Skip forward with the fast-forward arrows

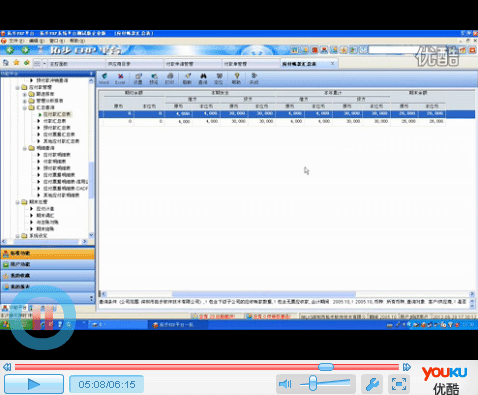[407, 367]
